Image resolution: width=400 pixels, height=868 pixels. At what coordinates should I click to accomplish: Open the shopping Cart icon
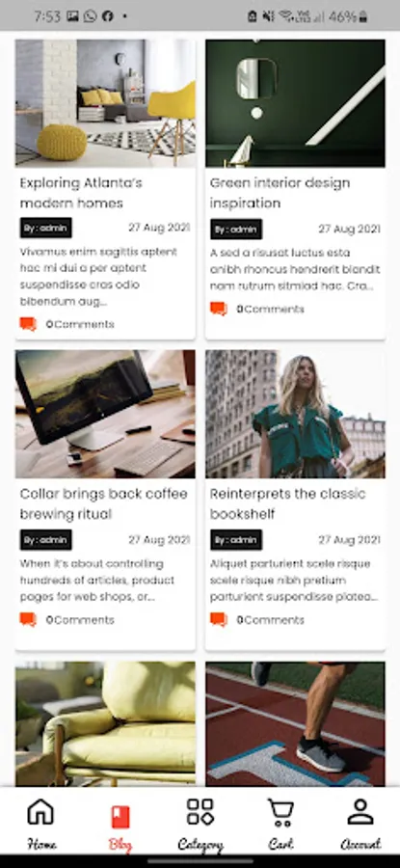click(280, 813)
